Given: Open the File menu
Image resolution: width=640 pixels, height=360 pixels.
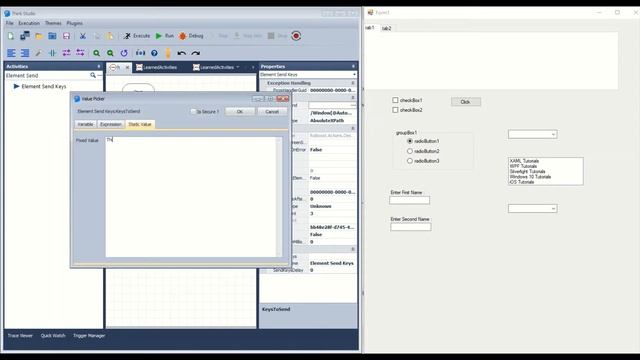Looking at the screenshot, I should 9,23.
